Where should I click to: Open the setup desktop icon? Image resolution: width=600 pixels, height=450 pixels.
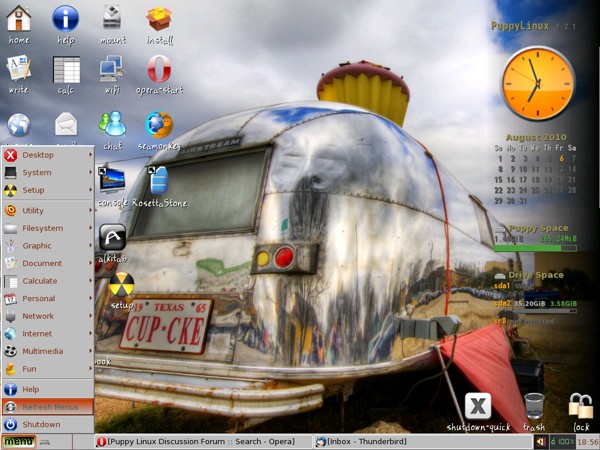coord(122,284)
